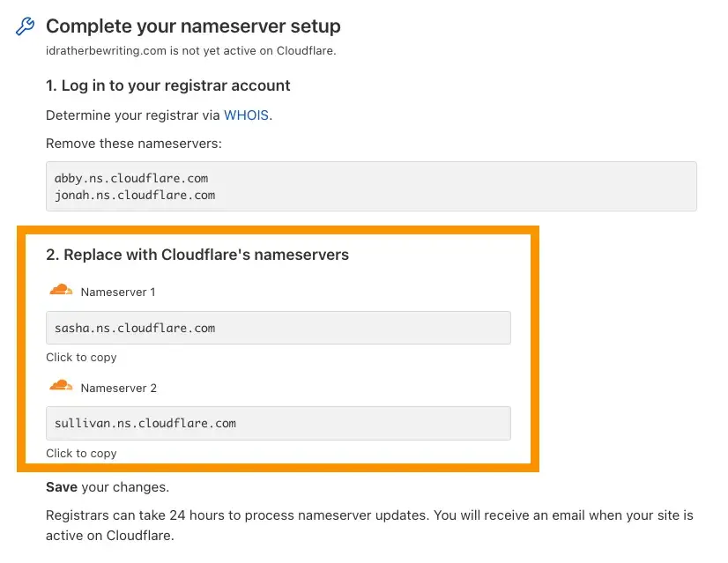Select the abby.ns.cloudflare.com text
This screenshot has width=728, height=563.
click(131, 178)
